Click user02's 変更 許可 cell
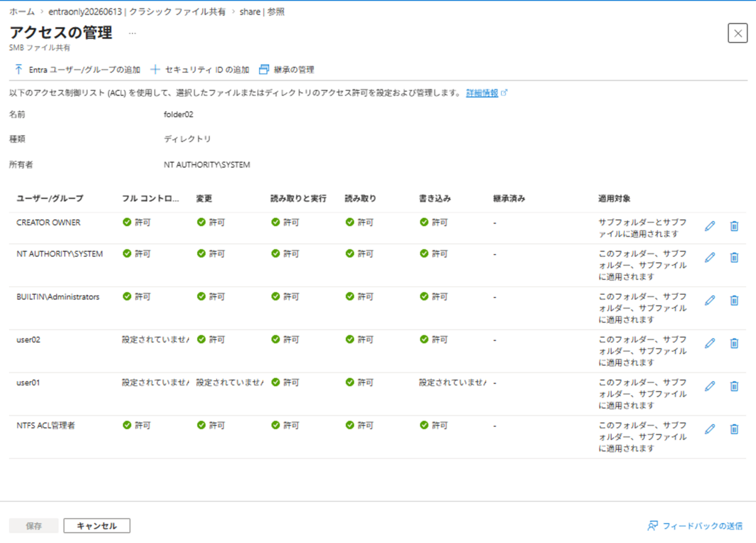The image size is (756, 543). coord(210,340)
